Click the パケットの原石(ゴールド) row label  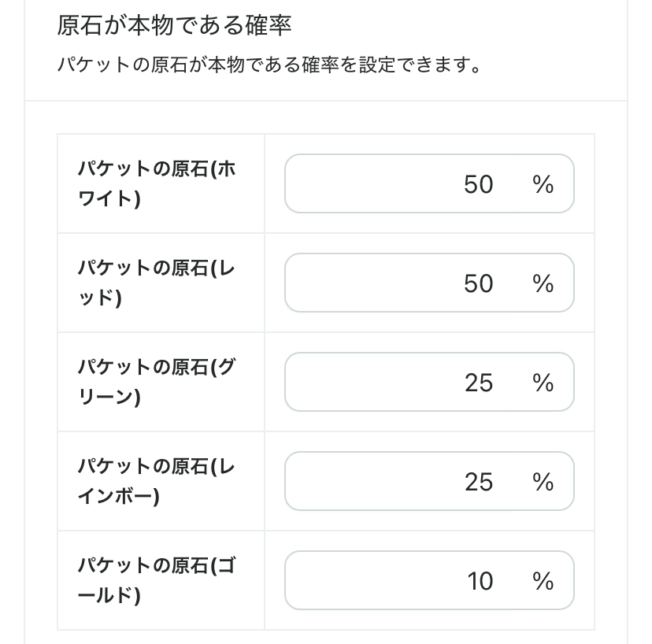[156, 580]
